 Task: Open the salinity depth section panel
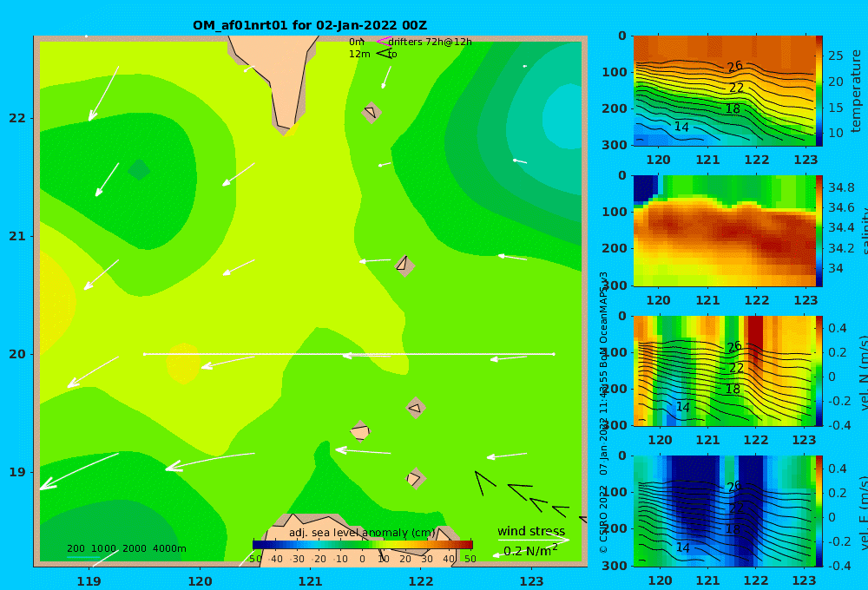[x=724, y=231]
